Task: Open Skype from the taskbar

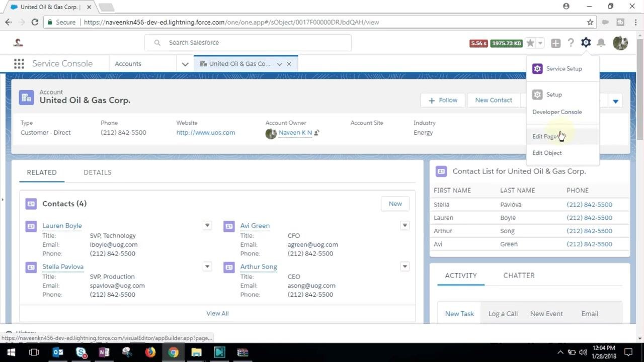Action: [81, 352]
